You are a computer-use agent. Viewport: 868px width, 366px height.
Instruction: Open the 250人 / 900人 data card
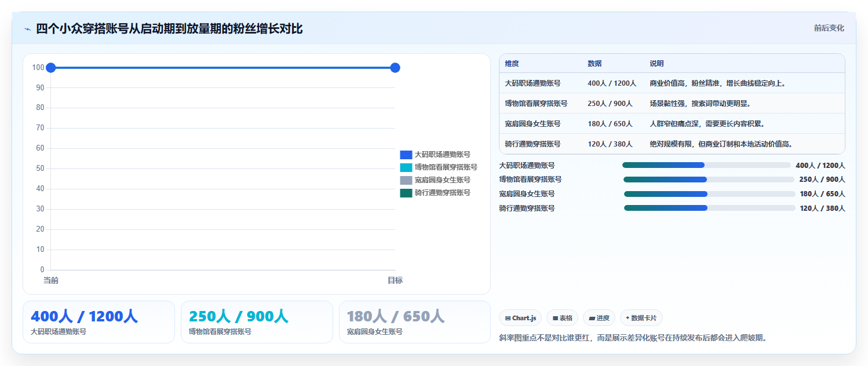(x=257, y=322)
